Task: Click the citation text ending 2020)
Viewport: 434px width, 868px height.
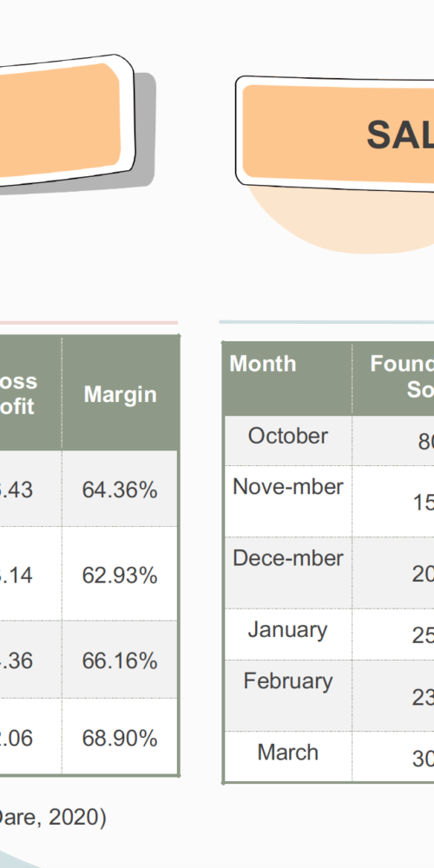Action: pyautogui.click(x=53, y=817)
